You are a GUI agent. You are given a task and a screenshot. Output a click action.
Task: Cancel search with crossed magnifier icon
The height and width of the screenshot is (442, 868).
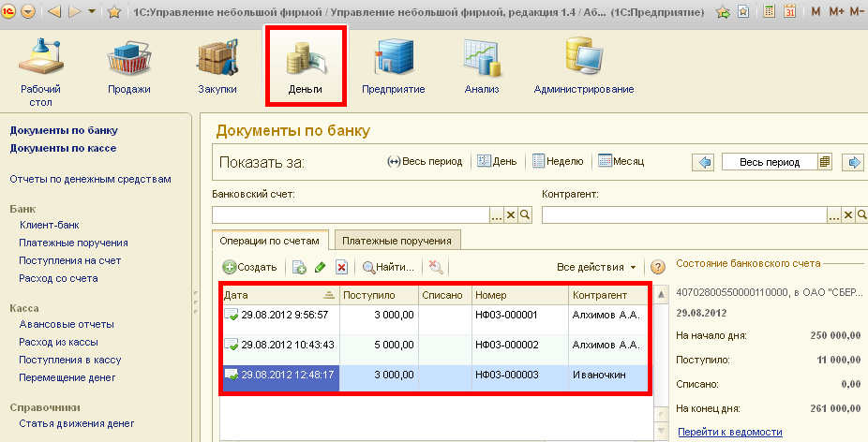pyautogui.click(x=436, y=267)
